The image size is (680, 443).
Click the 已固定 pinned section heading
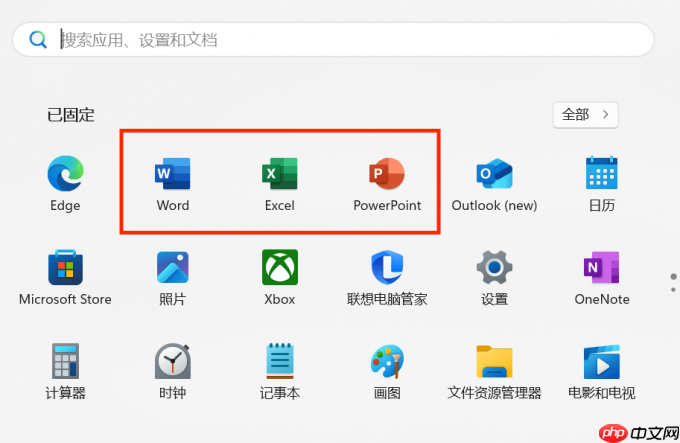tap(71, 115)
